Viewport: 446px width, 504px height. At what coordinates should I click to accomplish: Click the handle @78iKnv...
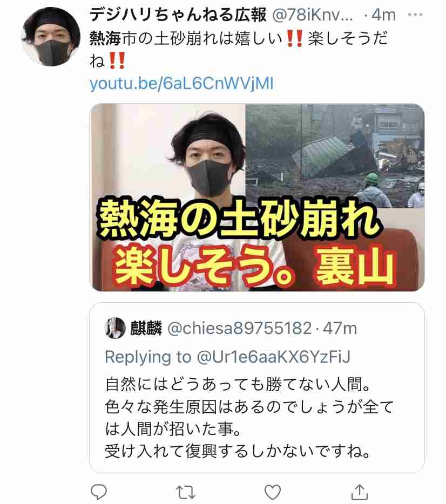click(313, 15)
